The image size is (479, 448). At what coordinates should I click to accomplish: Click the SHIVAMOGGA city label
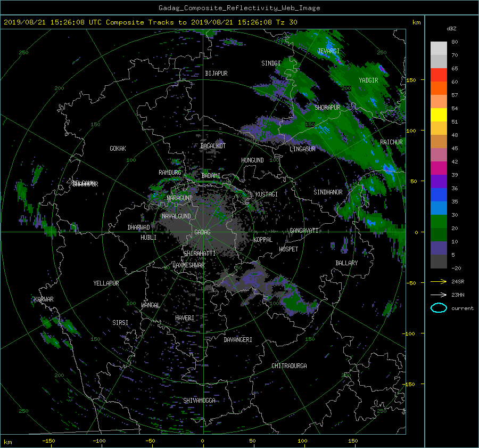pyautogui.click(x=199, y=401)
